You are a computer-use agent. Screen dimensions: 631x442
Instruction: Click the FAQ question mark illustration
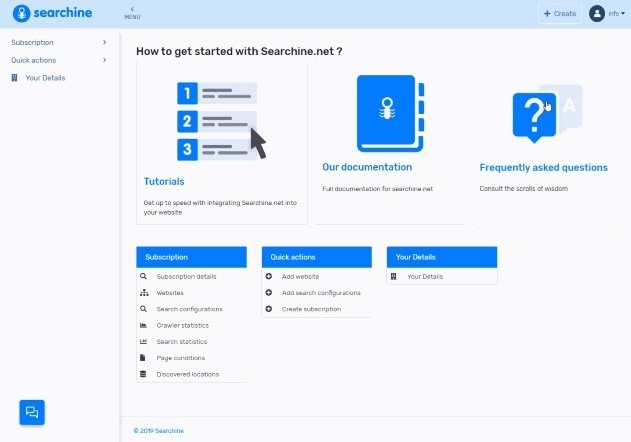(x=547, y=114)
